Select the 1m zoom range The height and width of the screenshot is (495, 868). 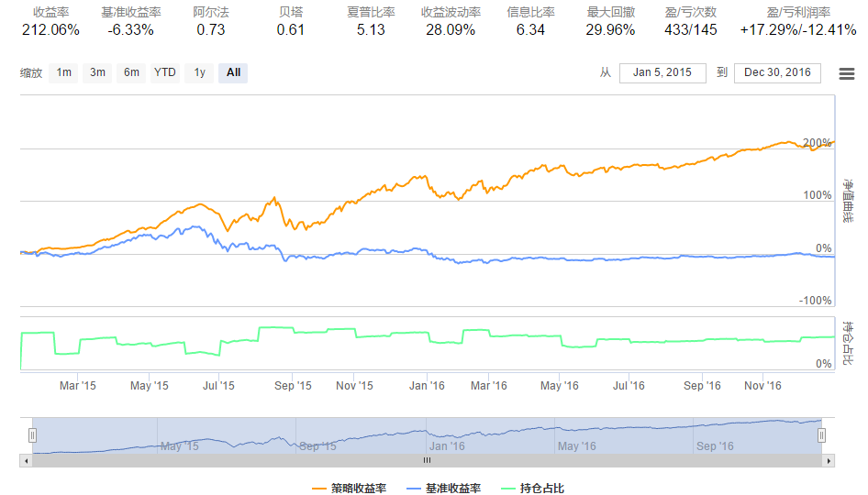click(63, 72)
